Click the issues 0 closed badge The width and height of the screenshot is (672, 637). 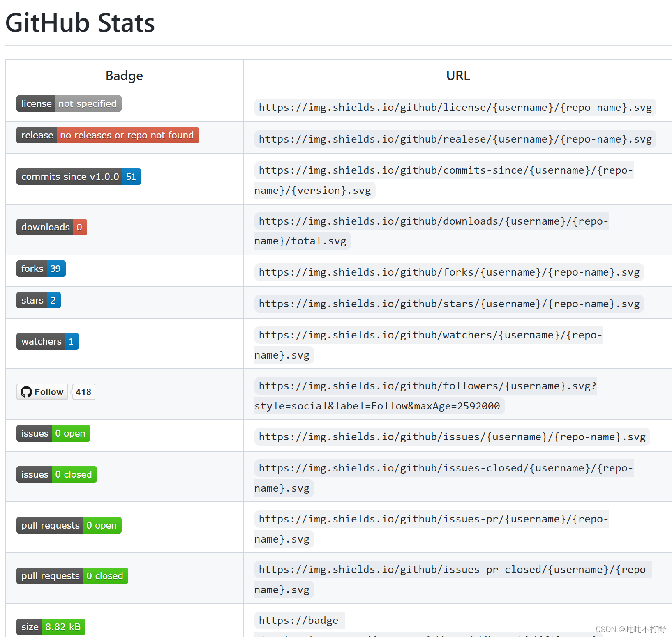57,474
